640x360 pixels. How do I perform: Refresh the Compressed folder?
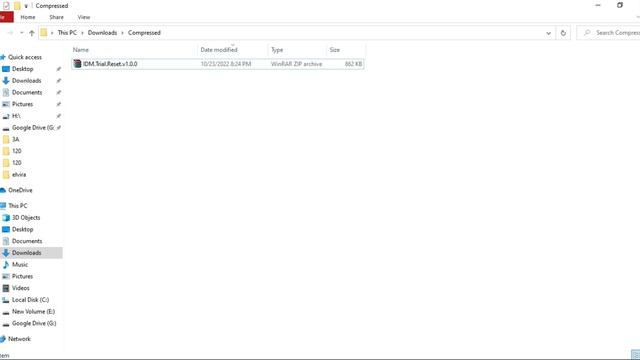(x=563, y=33)
